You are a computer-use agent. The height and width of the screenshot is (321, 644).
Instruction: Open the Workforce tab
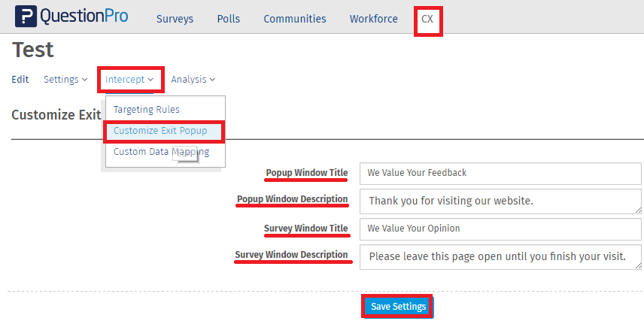(x=373, y=19)
